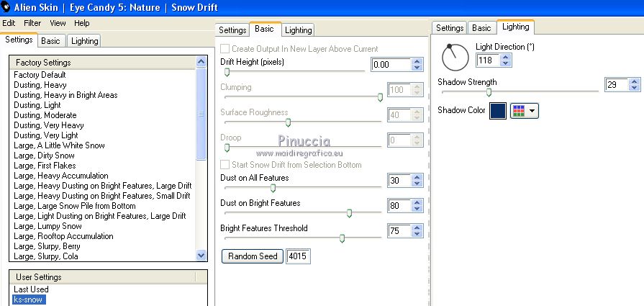Increase Light Direction with stepper up

click(x=507, y=58)
